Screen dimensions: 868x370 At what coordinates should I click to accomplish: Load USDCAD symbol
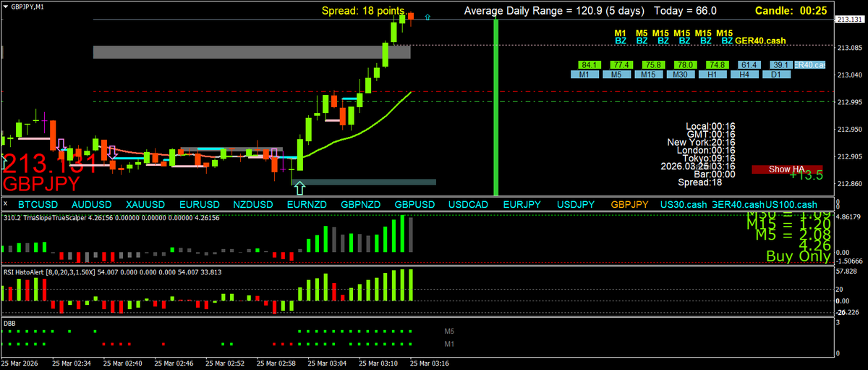click(468, 205)
